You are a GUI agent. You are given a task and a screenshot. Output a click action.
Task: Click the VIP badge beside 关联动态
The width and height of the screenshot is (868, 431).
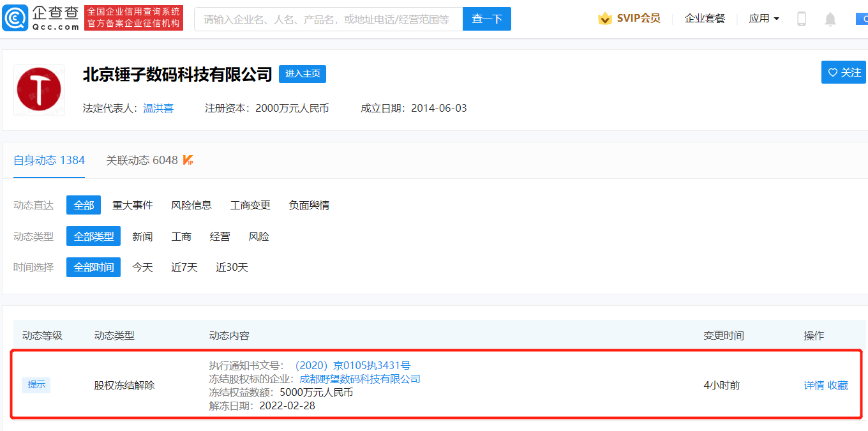[x=188, y=160]
